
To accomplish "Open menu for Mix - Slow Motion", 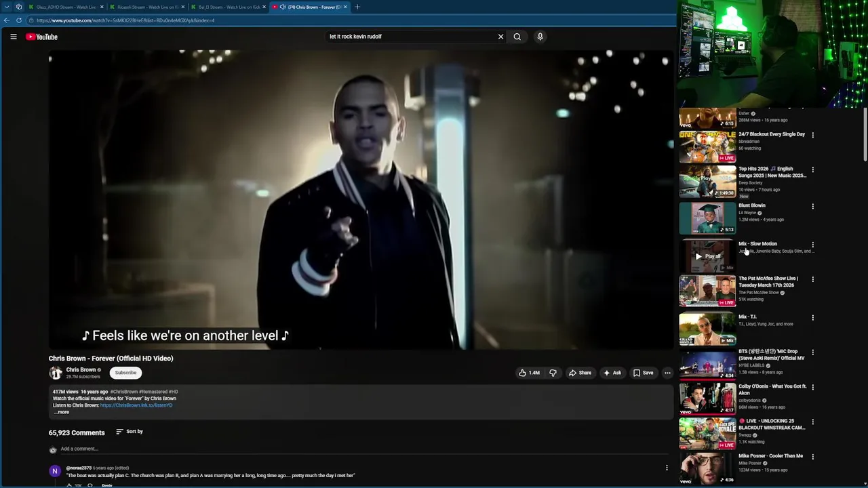I will pyautogui.click(x=812, y=245).
